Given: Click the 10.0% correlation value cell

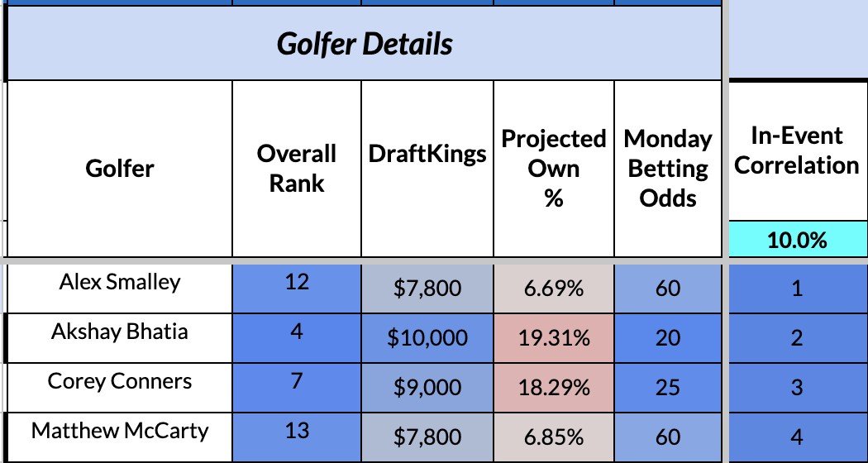Looking at the screenshot, I should pyautogui.click(x=797, y=241).
